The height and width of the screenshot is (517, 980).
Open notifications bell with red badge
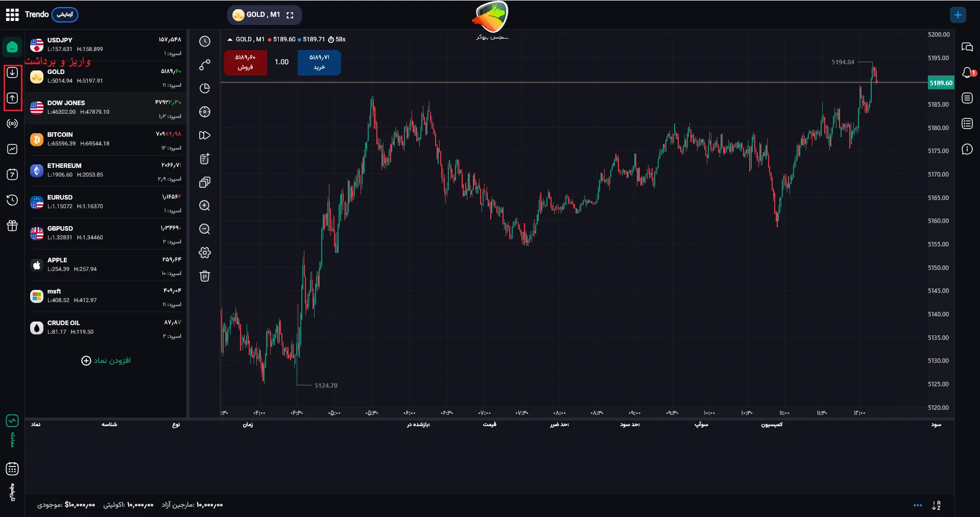click(x=967, y=72)
